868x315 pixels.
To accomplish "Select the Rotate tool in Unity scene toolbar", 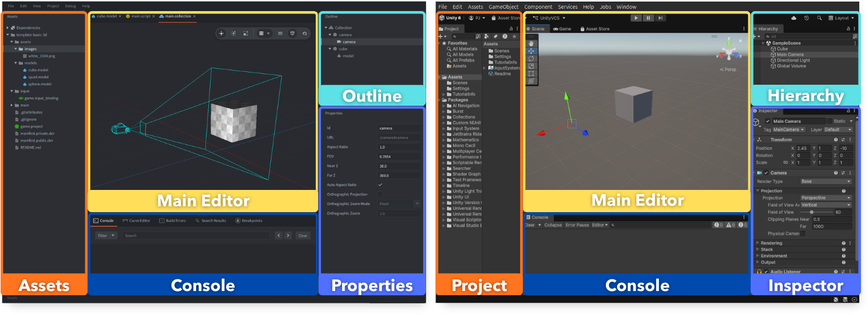I will pos(531,58).
